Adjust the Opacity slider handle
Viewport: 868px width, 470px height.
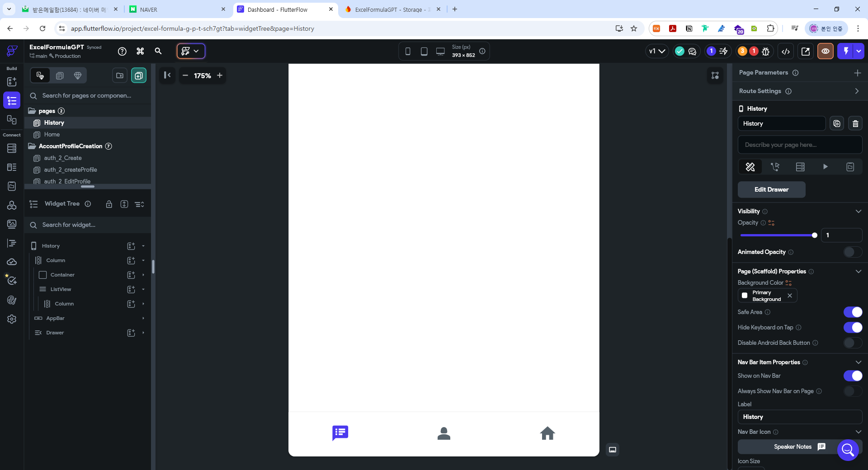(815, 235)
